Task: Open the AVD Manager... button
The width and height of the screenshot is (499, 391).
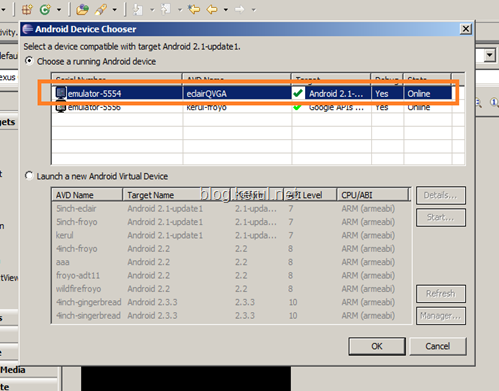Action: (441, 315)
